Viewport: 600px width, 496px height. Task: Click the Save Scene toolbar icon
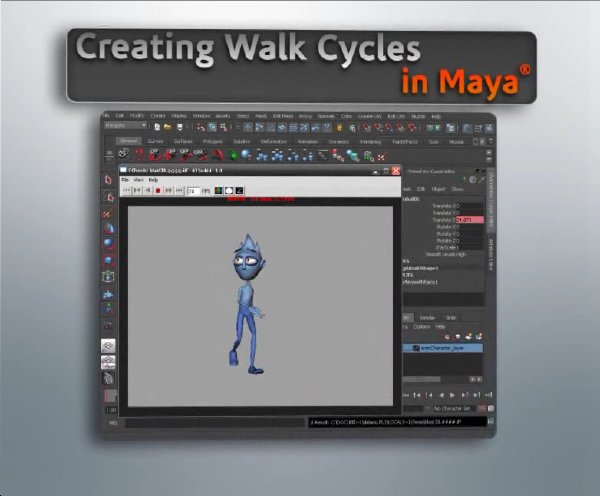point(179,127)
